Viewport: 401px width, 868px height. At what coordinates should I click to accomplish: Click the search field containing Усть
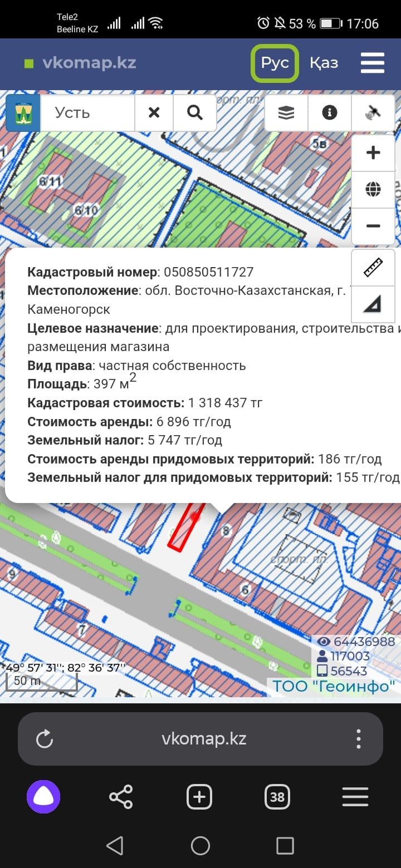87,113
